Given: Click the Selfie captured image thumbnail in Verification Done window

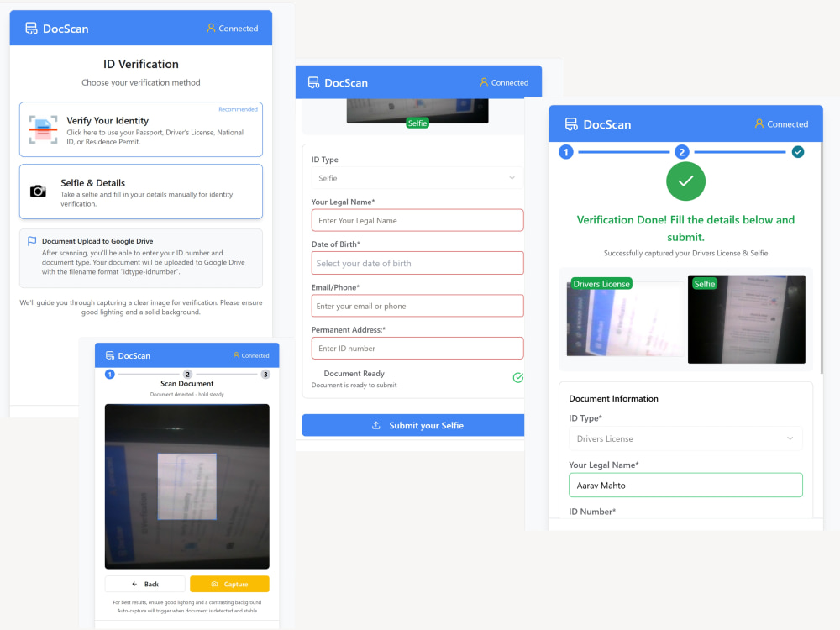Looking at the screenshot, I should [x=746, y=319].
